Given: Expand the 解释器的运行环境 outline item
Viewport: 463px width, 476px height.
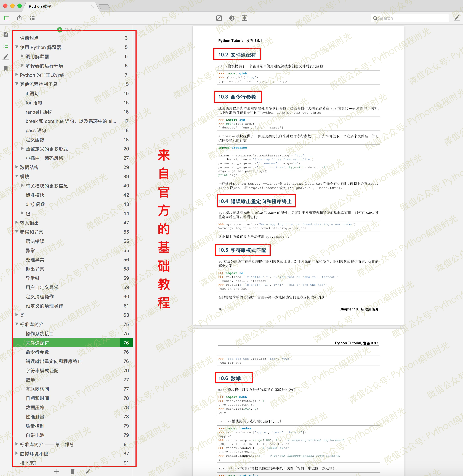Looking at the screenshot, I should click(x=22, y=65).
